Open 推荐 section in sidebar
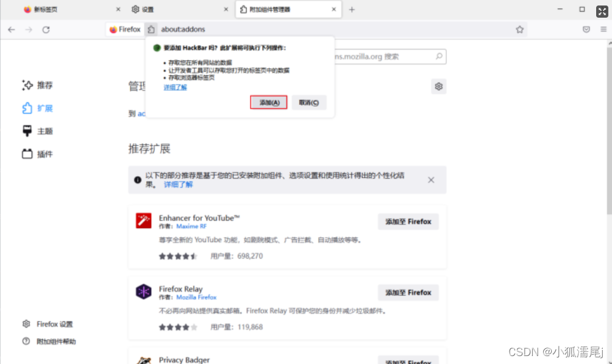The image size is (612, 364). tap(37, 85)
